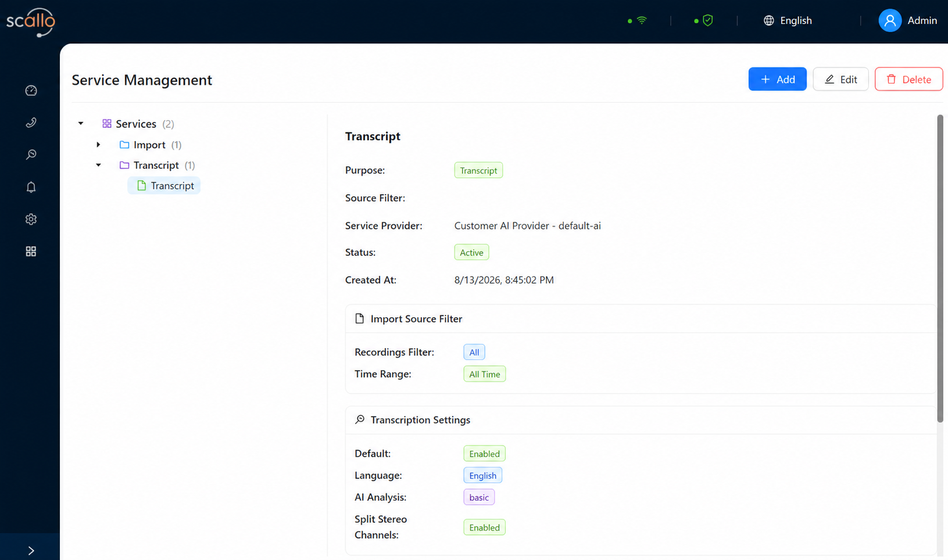Collapse the Services tree root
Viewport: 948px width, 560px height.
pyautogui.click(x=81, y=124)
